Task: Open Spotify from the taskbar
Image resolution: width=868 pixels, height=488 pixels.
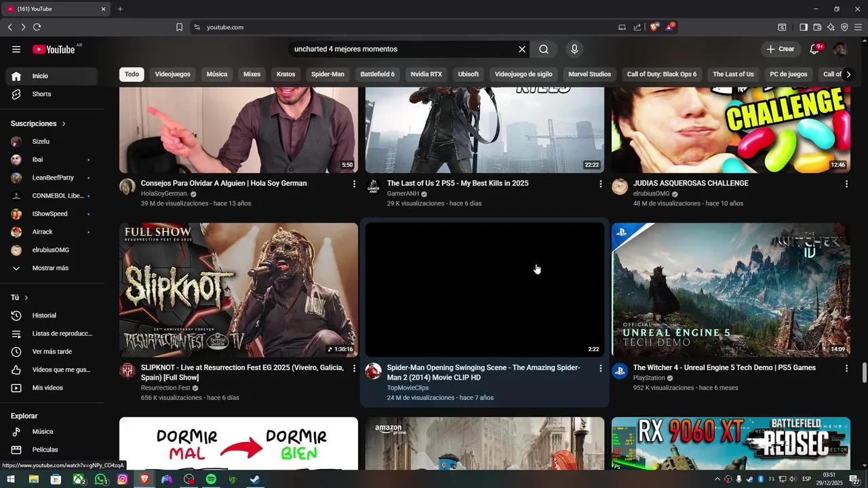Action: 211,479
